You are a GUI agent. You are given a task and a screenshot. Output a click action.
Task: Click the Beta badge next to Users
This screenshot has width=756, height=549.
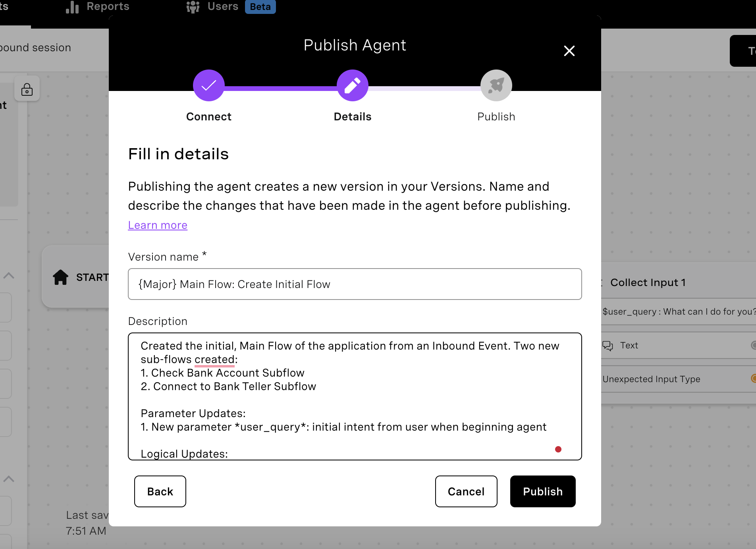(x=260, y=7)
